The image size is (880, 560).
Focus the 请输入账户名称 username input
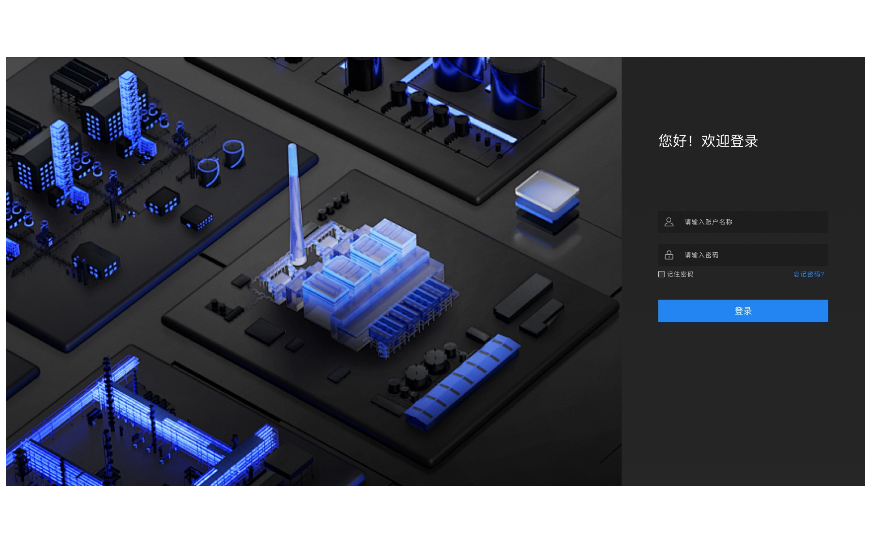click(x=750, y=222)
